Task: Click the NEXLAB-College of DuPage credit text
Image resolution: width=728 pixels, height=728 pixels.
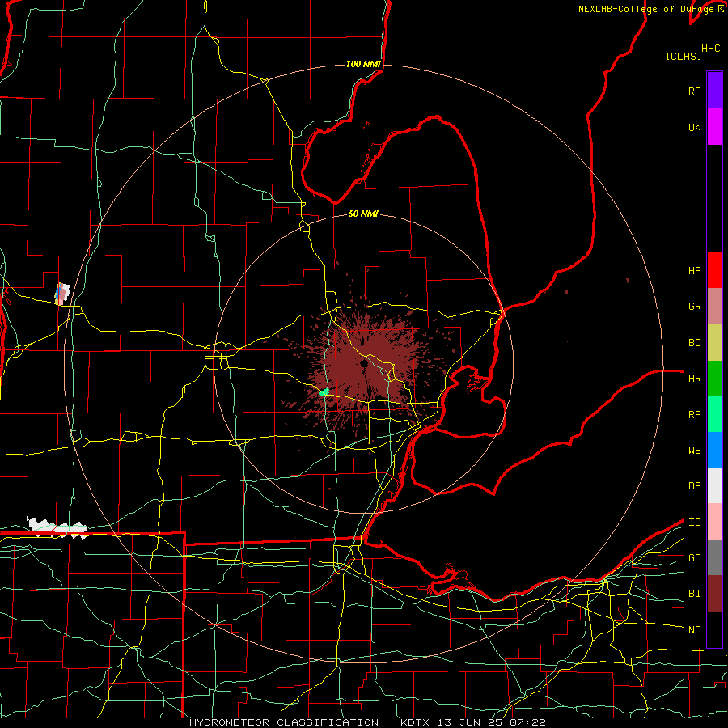Action: tap(645, 9)
